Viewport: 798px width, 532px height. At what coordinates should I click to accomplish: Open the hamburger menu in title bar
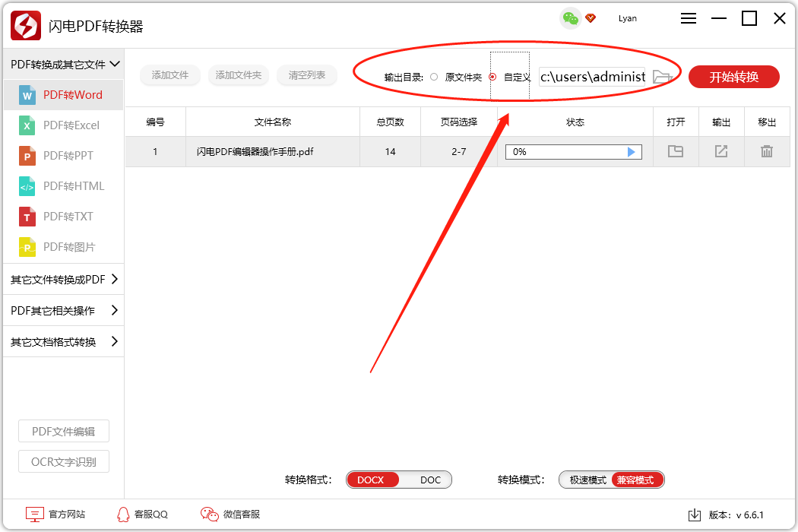(x=689, y=19)
